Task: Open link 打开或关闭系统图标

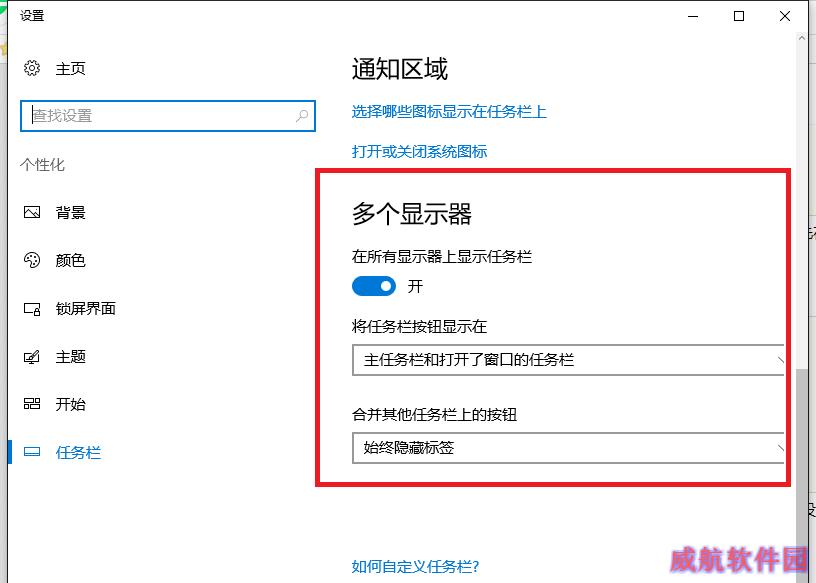Action: pyautogui.click(x=419, y=151)
